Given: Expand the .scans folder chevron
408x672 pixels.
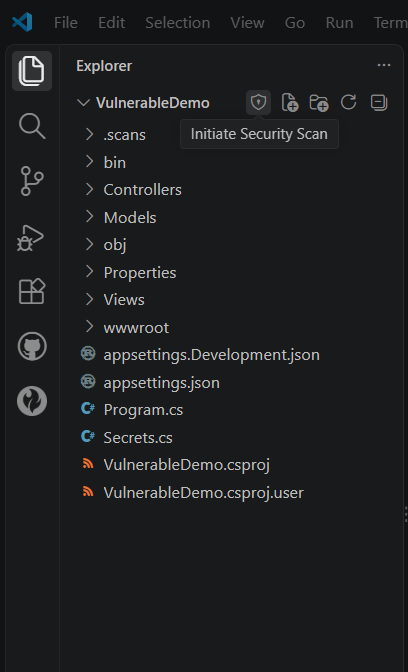Looking at the screenshot, I should pos(89,135).
